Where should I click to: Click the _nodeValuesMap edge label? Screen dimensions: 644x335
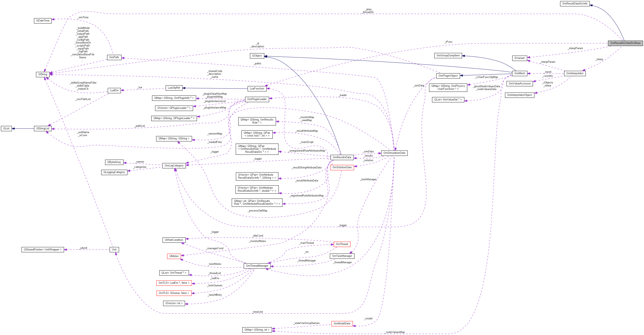point(395,332)
